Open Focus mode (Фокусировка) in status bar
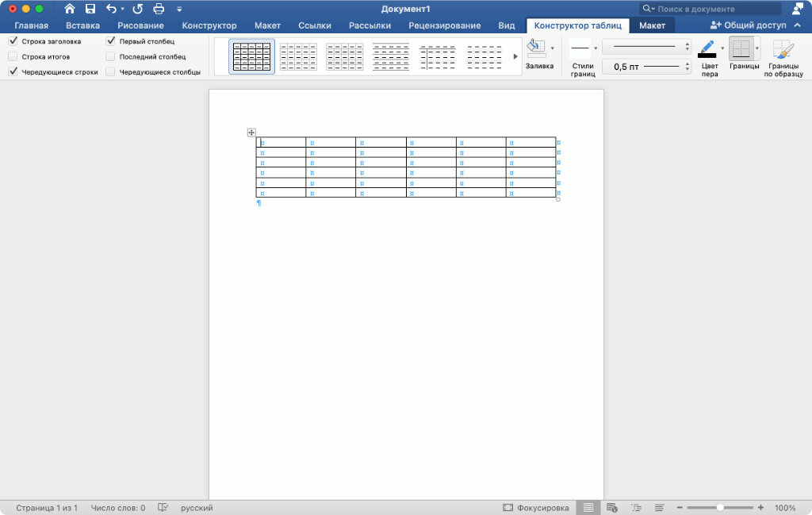812x515 pixels. click(536, 507)
